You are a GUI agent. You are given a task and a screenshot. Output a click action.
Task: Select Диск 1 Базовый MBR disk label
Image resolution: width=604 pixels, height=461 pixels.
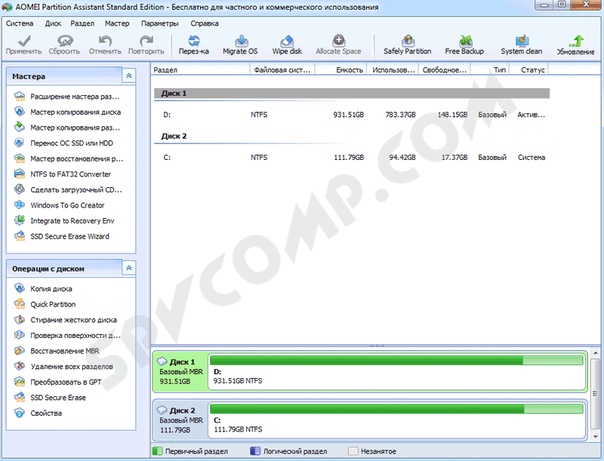[x=181, y=372]
